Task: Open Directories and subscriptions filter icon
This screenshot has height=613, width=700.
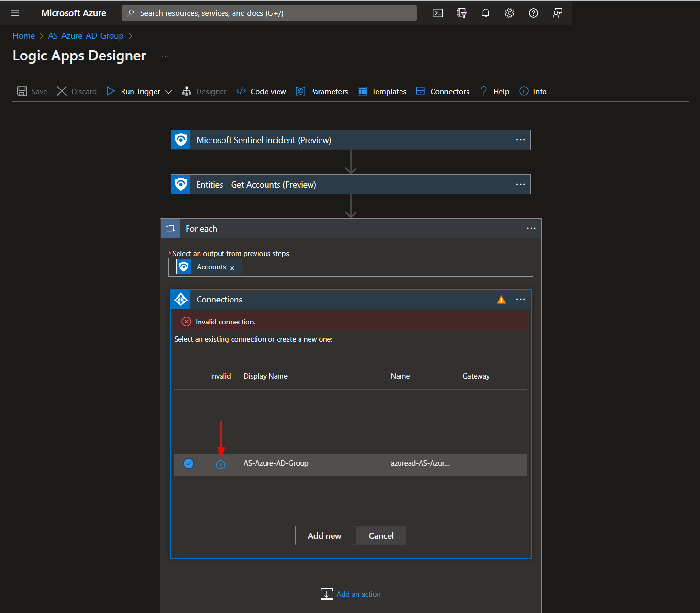Action: tap(461, 13)
